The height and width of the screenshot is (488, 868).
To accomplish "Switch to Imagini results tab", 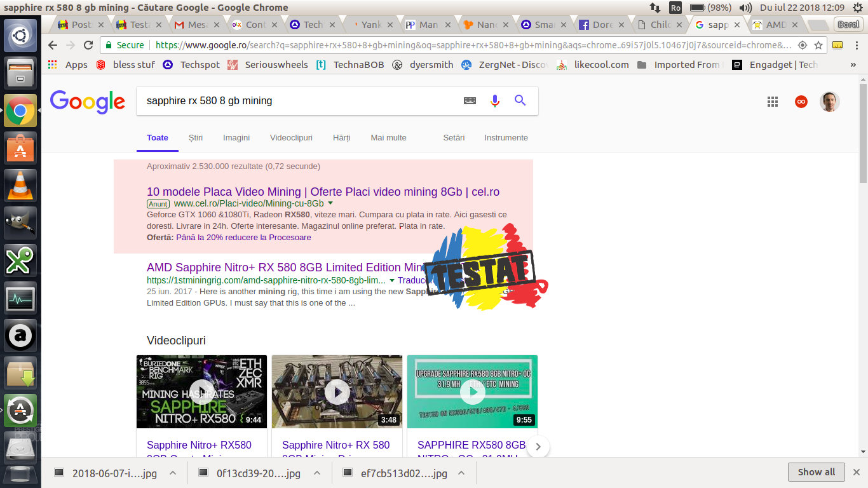I will click(236, 137).
